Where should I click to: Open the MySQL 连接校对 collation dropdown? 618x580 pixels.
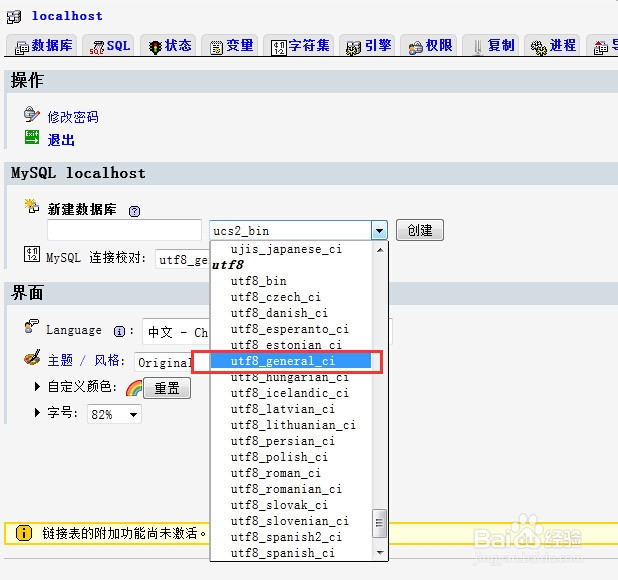[x=182, y=260]
